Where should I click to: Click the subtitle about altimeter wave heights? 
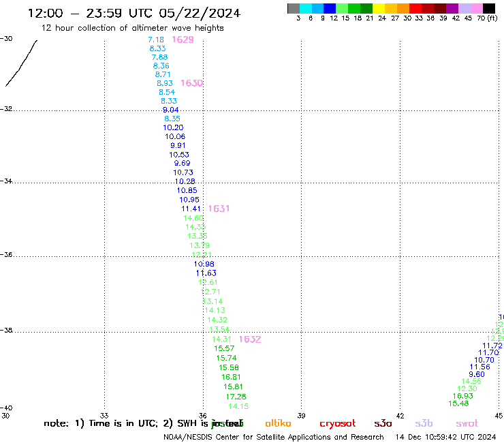[x=132, y=28]
